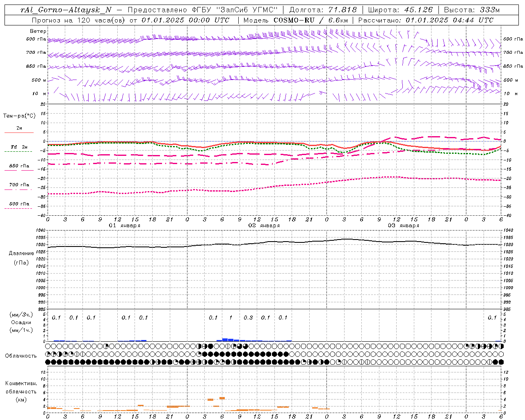Select the (мм/1ч.) hourly precipitation unit label

pyautogui.click(x=21, y=330)
